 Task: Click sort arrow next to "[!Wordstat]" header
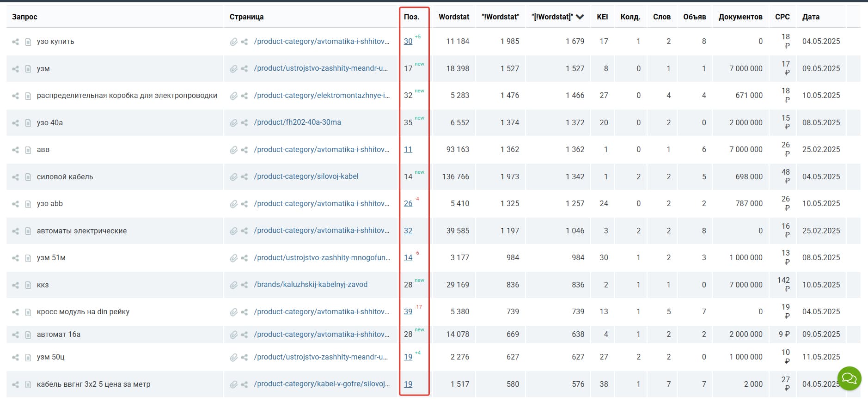click(580, 17)
